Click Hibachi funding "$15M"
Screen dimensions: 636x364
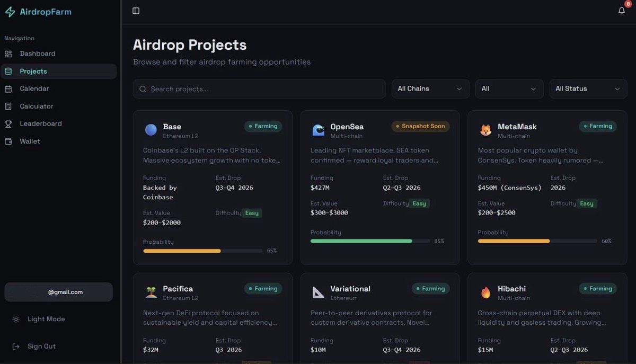click(x=485, y=350)
